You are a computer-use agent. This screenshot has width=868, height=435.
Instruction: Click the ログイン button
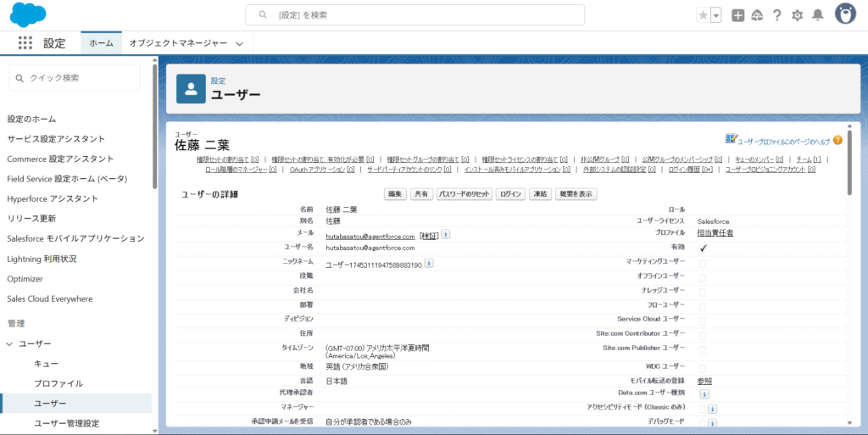coord(510,194)
